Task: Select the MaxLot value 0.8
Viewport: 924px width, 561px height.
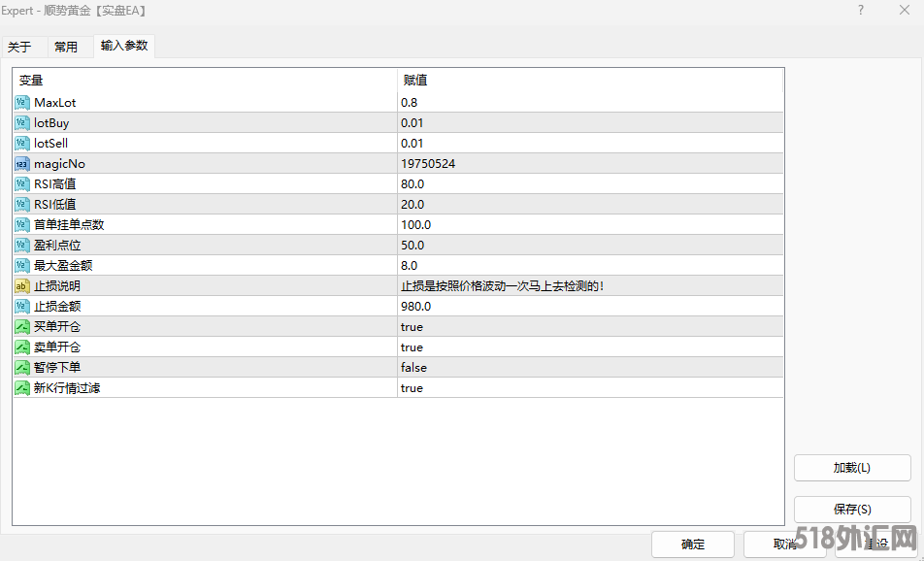Action: pyautogui.click(x=409, y=103)
